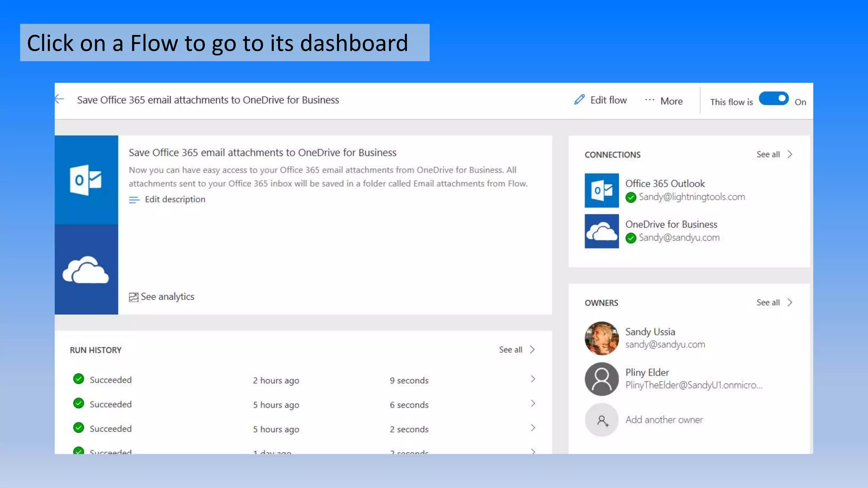The width and height of the screenshot is (868, 488).
Task: Click green check next to Sandy@sandyu.com
Action: tap(631, 238)
